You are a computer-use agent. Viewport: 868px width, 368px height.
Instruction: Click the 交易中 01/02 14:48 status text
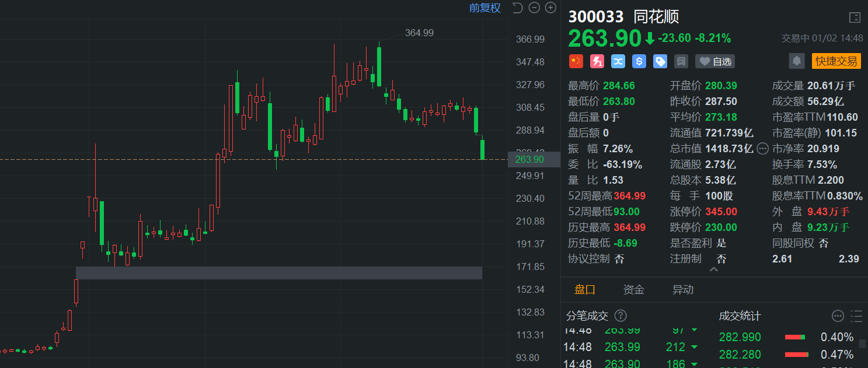point(822,38)
